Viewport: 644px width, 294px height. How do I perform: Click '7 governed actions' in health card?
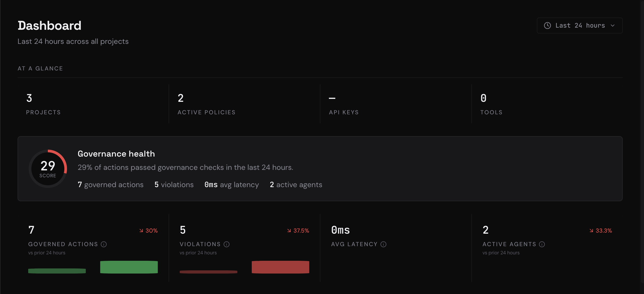coord(111,185)
